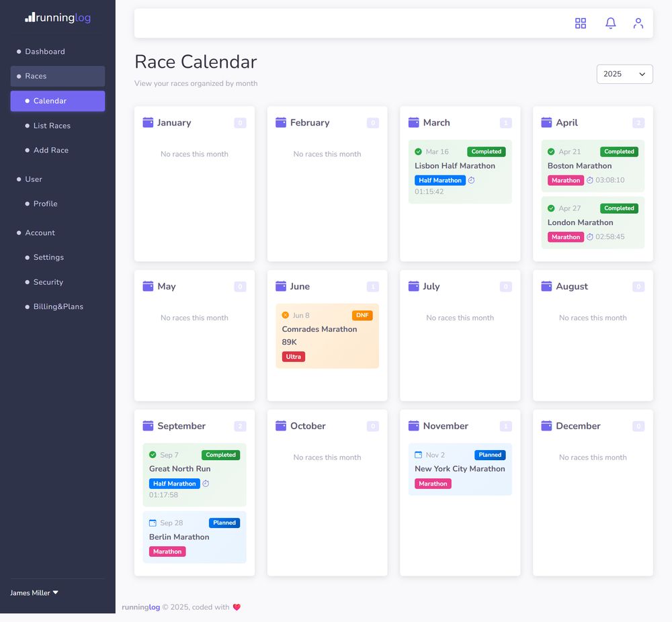This screenshot has height=622, width=672.
Task: Click the Planned badge on New York City Marathon
Action: coord(490,455)
